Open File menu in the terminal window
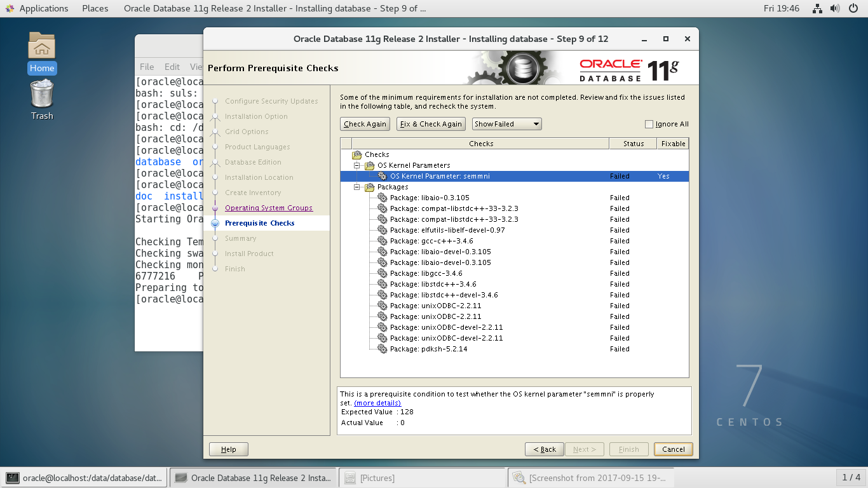 147,67
